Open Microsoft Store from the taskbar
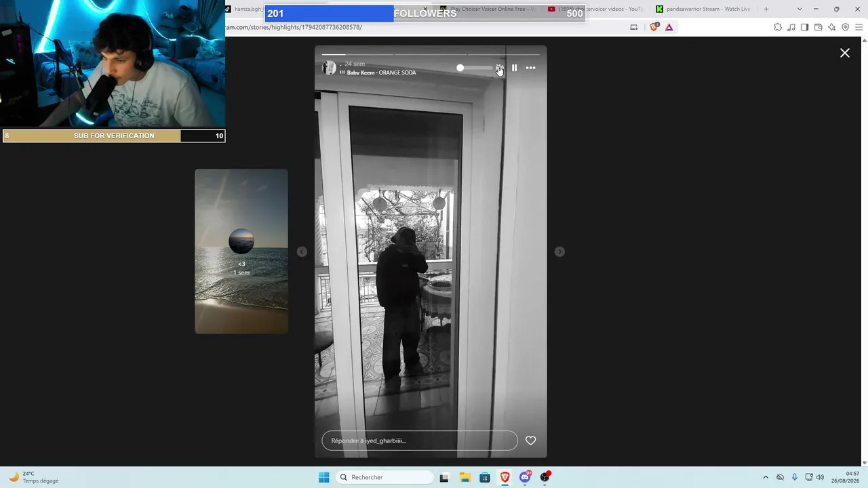The image size is (868, 488). pyautogui.click(x=485, y=477)
